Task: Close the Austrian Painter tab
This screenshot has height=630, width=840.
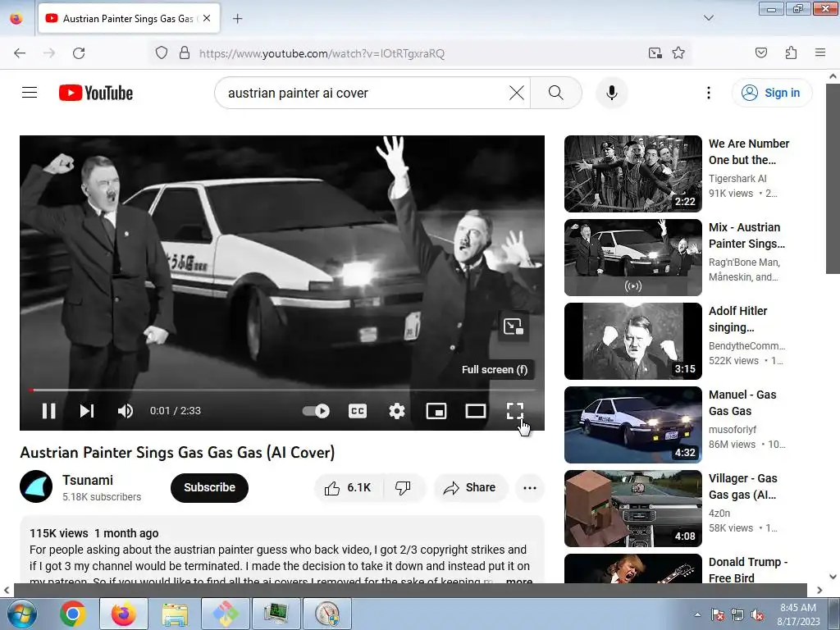Action: [207, 18]
